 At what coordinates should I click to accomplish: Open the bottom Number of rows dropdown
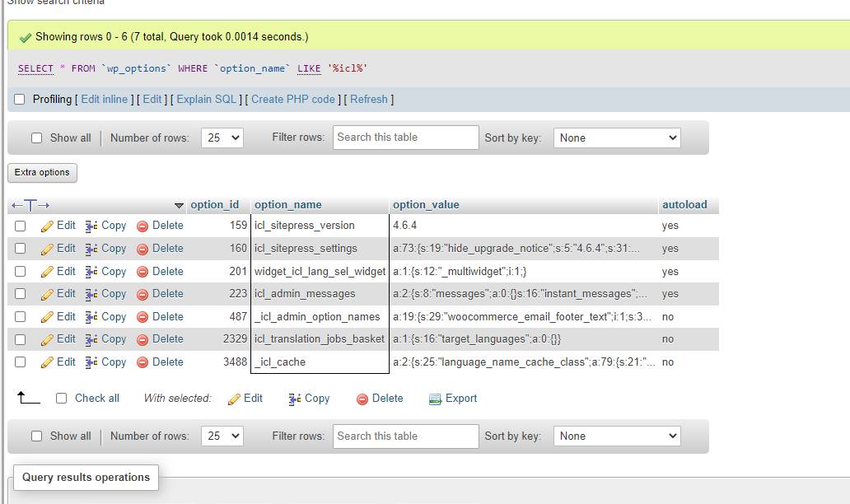click(x=222, y=436)
